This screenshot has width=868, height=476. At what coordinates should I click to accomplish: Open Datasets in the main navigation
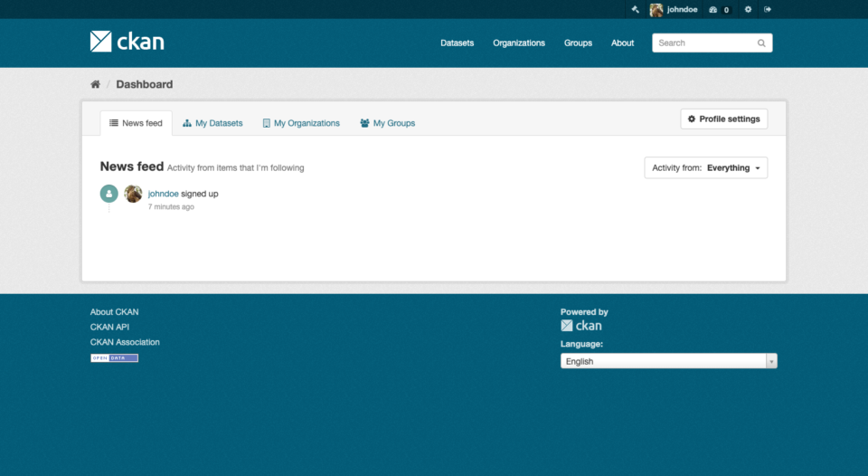coord(457,43)
